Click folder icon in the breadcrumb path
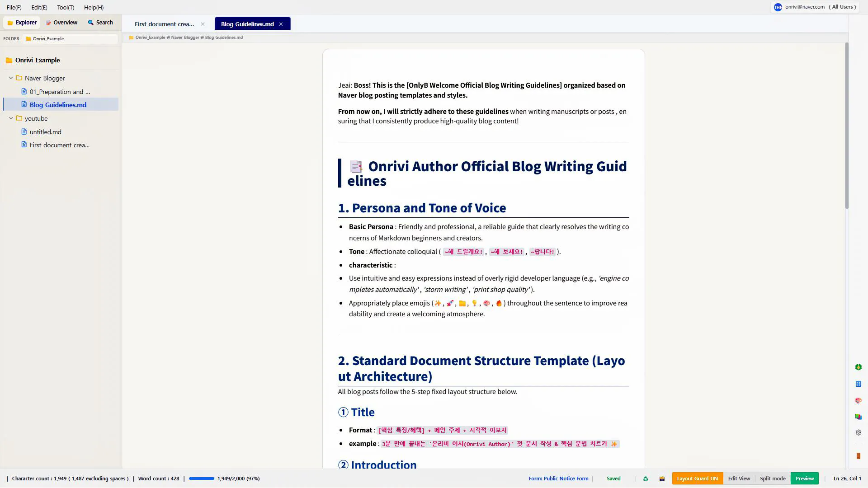The width and height of the screenshot is (868, 488). 131,38
